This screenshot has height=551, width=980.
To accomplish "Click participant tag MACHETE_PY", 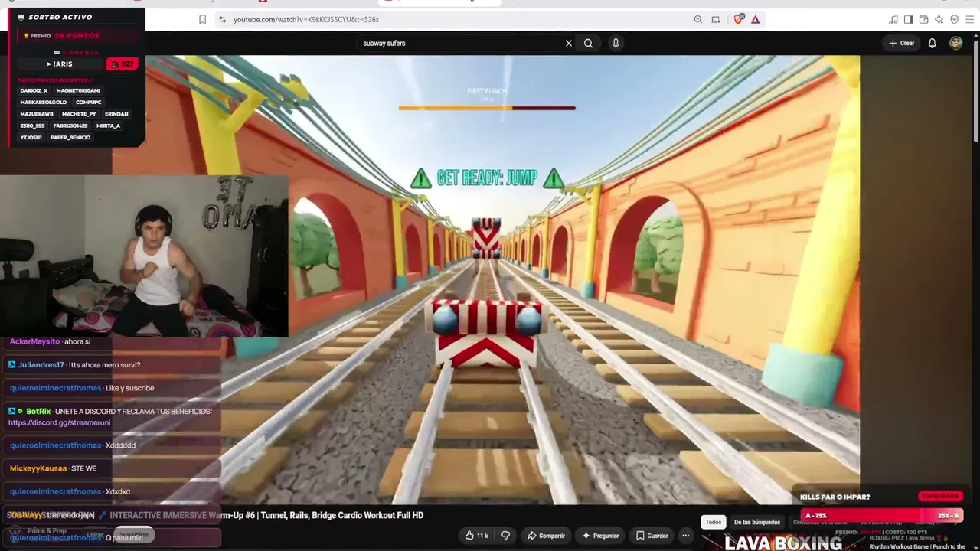I will (80, 114).
